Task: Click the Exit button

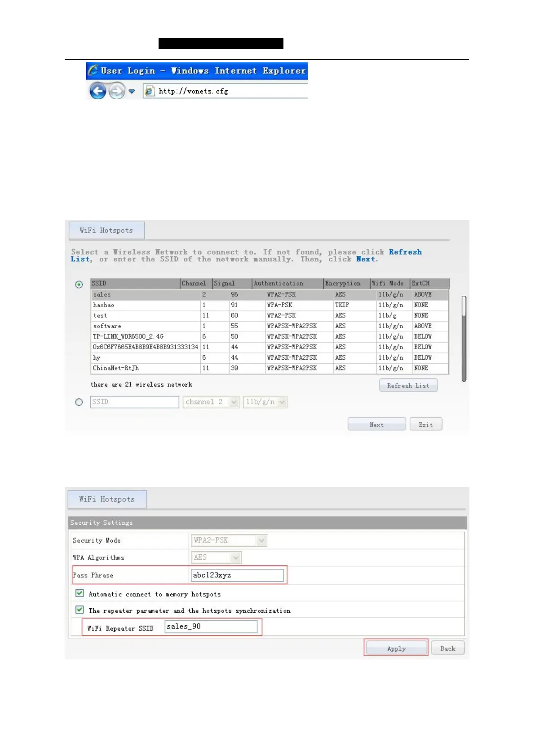Action: pyautogui.click(x=426, y=424)
